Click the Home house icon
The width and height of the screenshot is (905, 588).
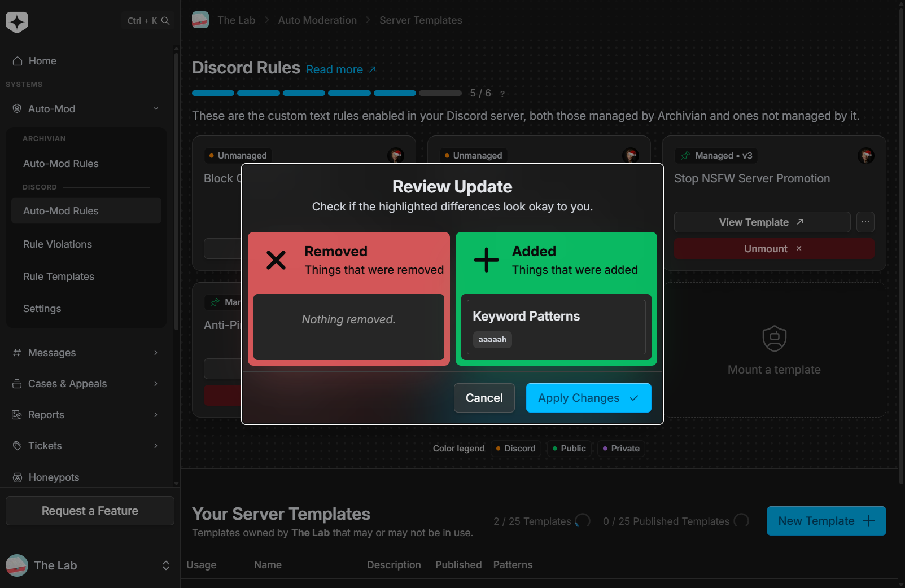[x=18, y=61]
